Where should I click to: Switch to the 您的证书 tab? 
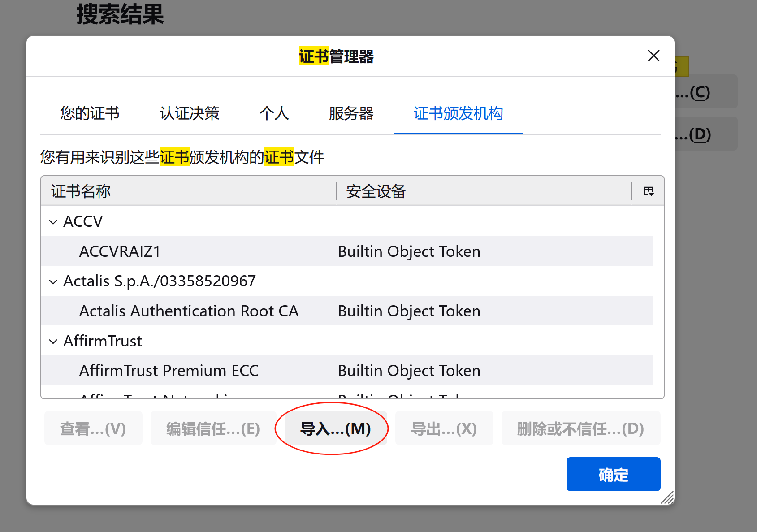click(89, 114)
